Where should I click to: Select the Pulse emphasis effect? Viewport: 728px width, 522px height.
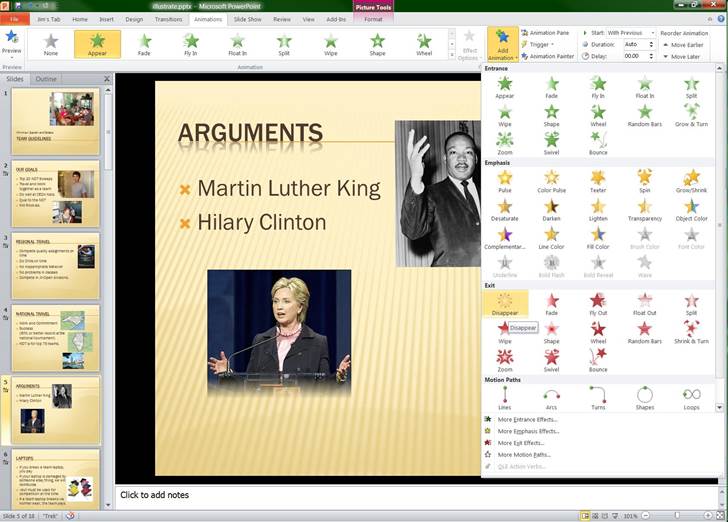[505, 182]
